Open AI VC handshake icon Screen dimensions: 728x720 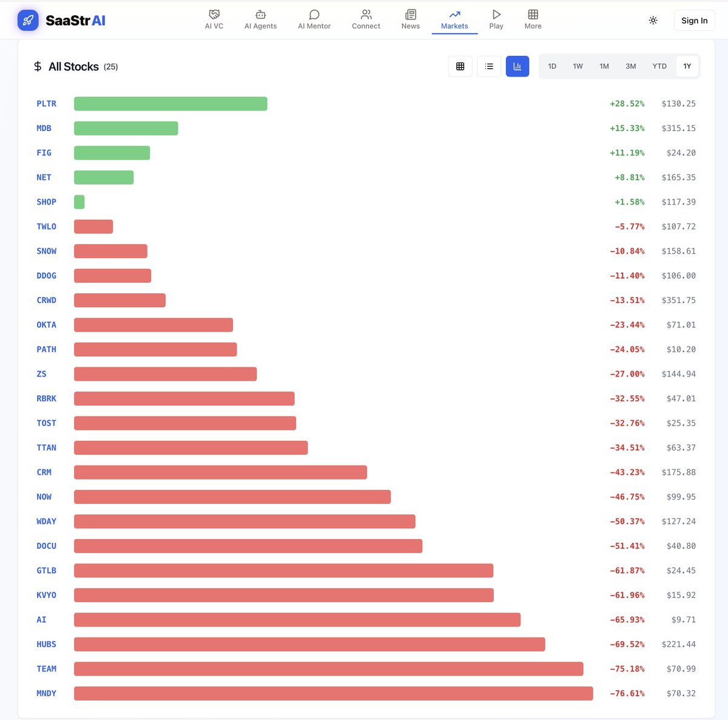click(214, 14)
